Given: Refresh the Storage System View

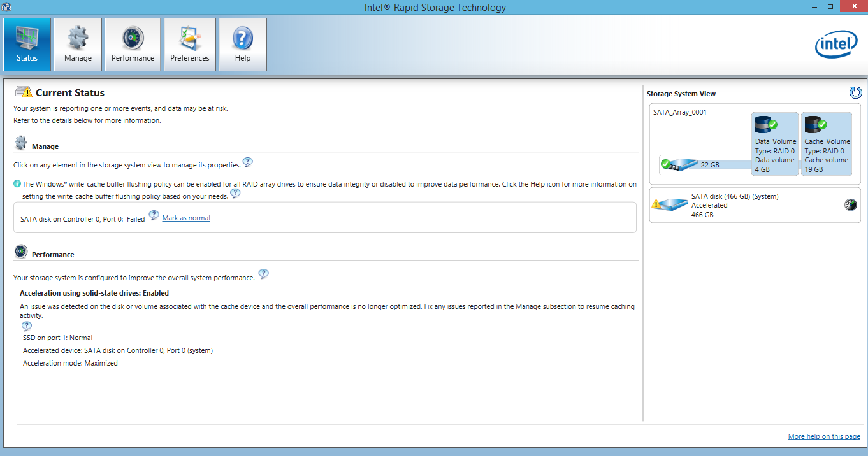Looking at the screenshot, I should click(x=855, y=93).
